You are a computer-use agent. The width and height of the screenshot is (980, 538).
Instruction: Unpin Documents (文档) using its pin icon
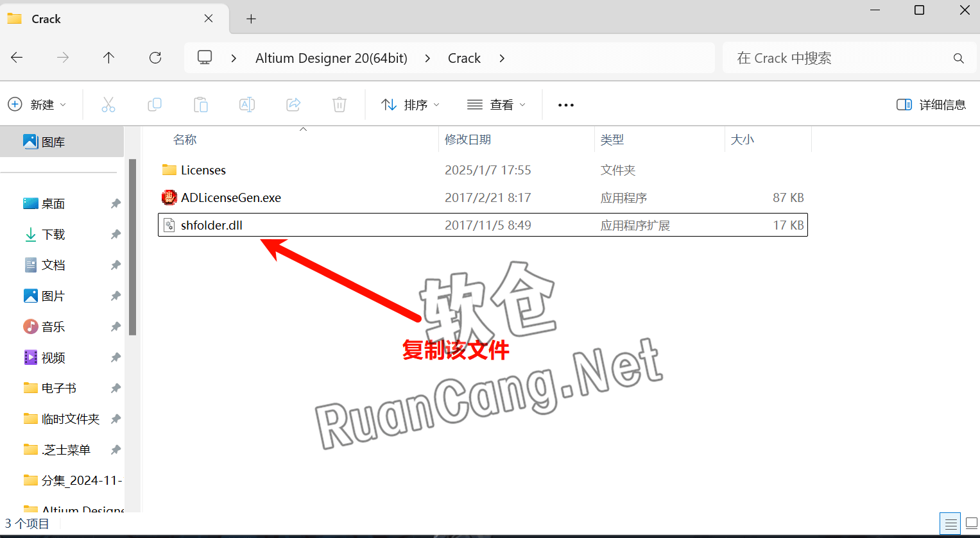tap(116, 265)
